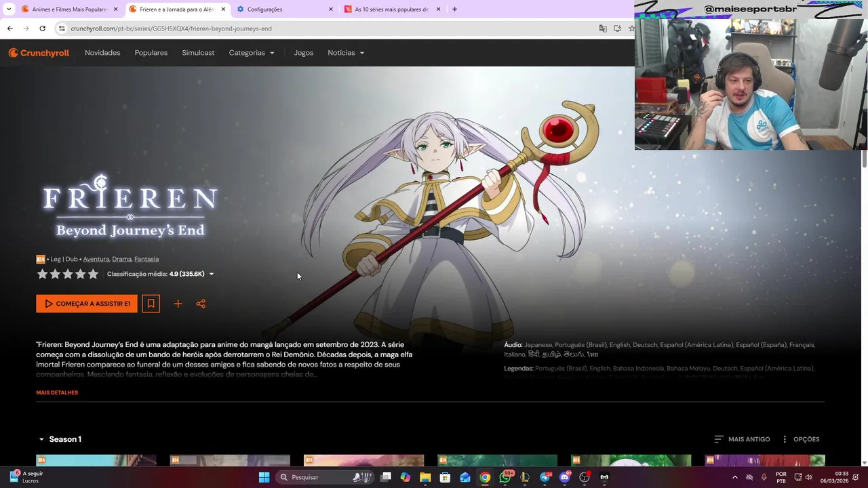
Task: Open the Simulcast page
Action: pos(198,53)
